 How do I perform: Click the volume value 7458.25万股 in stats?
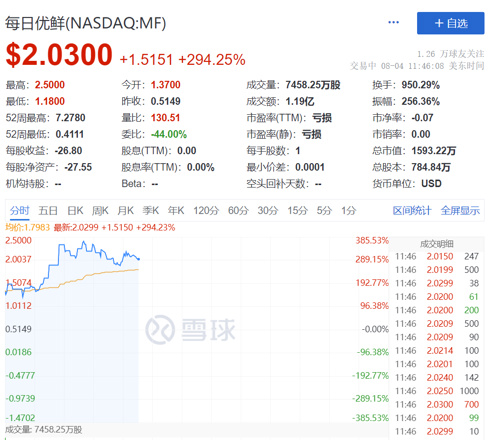[313, 85]
